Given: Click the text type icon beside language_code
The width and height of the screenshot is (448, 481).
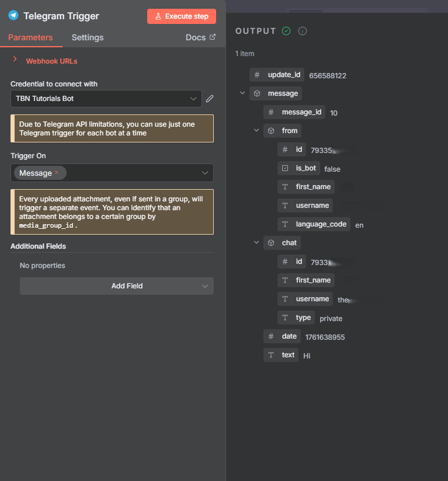Looking at the screenshot, I should [285, 224].
